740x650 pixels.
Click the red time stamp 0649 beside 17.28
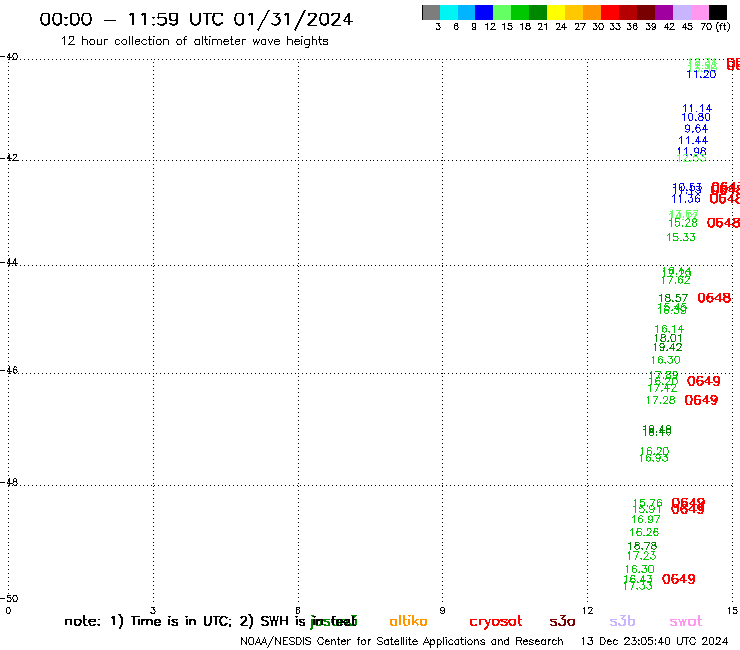[x=701, y=400]
